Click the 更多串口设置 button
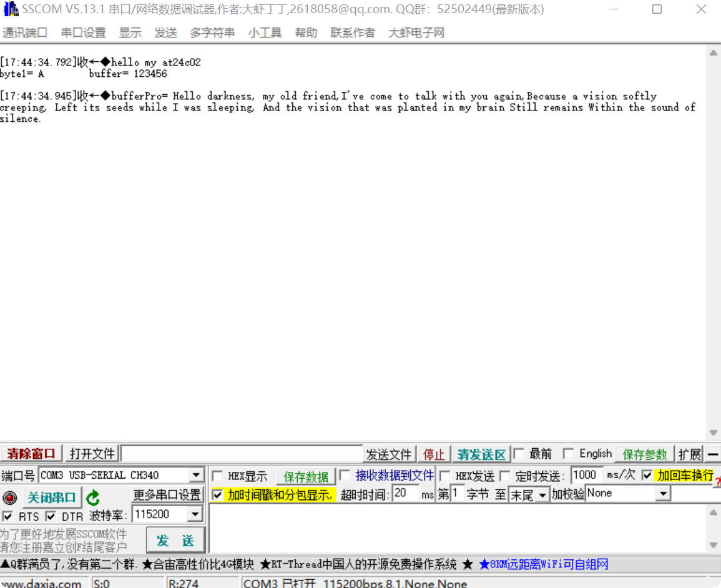The width and height of the screenshot is (721, 588). [x=167, y=494]
